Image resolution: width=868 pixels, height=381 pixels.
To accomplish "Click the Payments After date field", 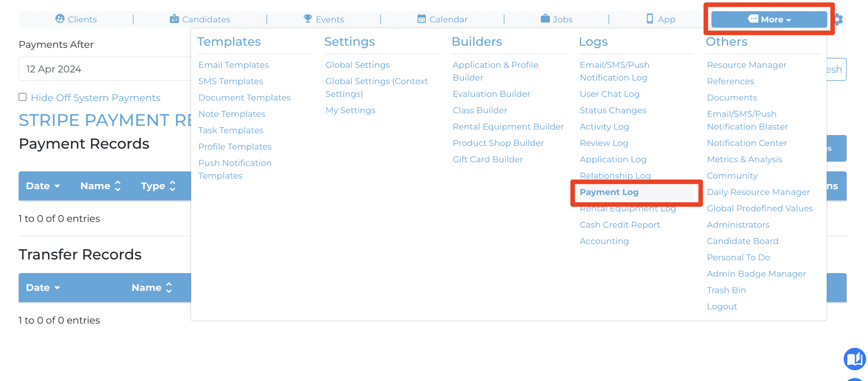I will click(x=104, y=69).
